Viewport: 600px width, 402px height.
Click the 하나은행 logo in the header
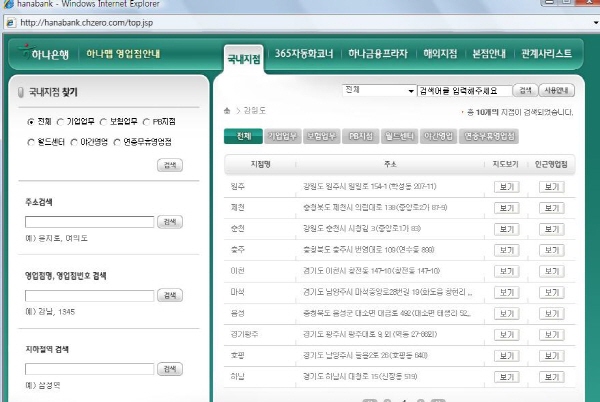45,54
